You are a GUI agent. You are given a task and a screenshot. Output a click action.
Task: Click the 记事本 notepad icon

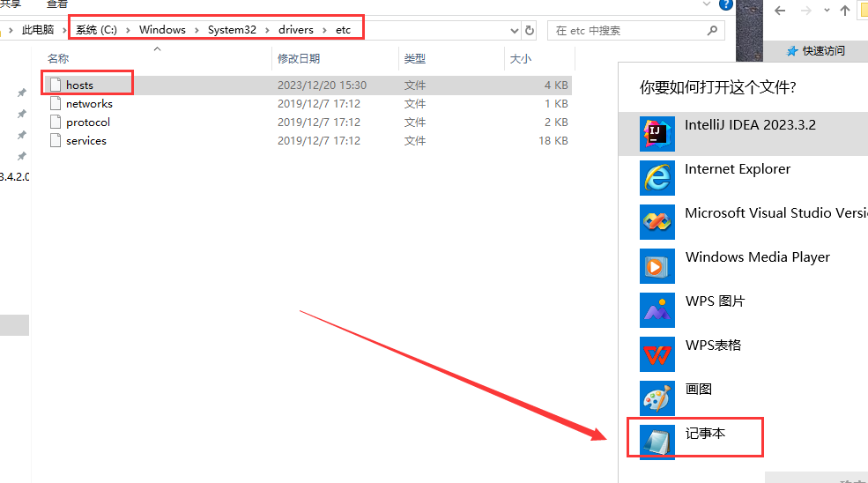[x=657, y=442]
